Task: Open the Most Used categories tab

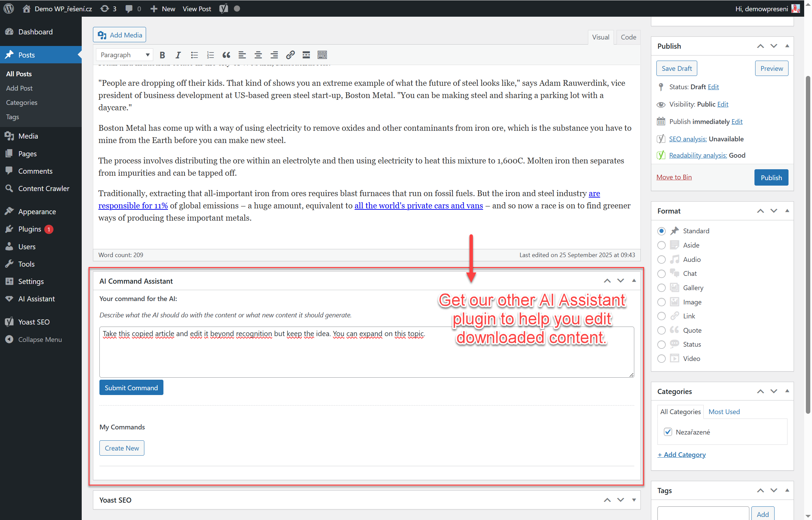Action: (x=724, y=412)
